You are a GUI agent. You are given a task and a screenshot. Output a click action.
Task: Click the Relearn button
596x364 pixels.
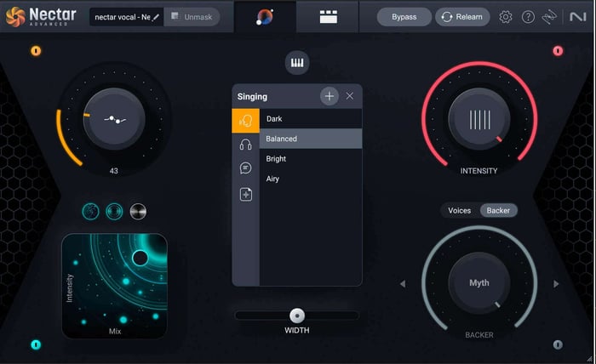point(462,17)
